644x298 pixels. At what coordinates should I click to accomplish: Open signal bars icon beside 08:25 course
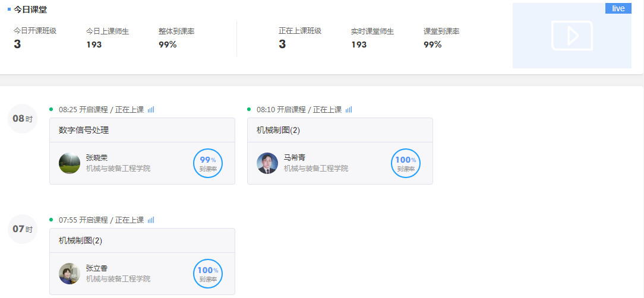click(x=151, y=110)
